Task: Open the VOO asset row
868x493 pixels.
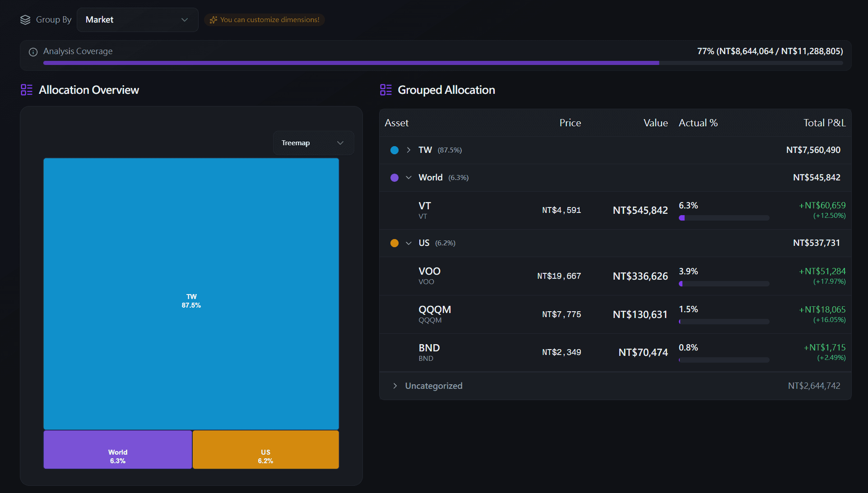Action: (x=615, y=276)
